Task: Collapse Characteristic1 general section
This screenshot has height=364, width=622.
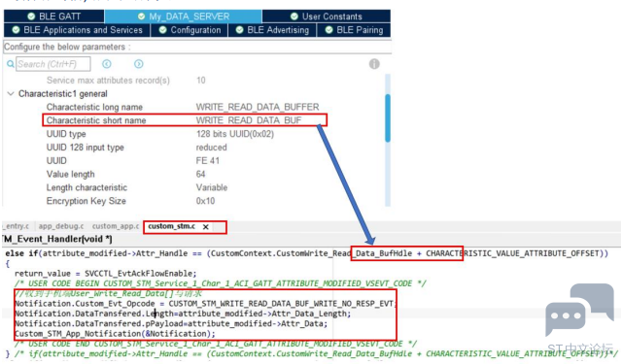Action: 11,94
